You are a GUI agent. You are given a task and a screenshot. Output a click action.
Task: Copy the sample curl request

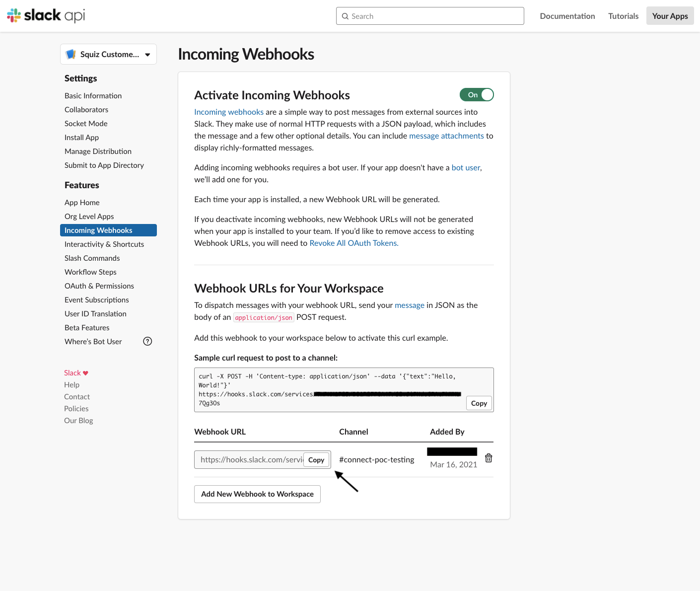click(x=479, y=403)
